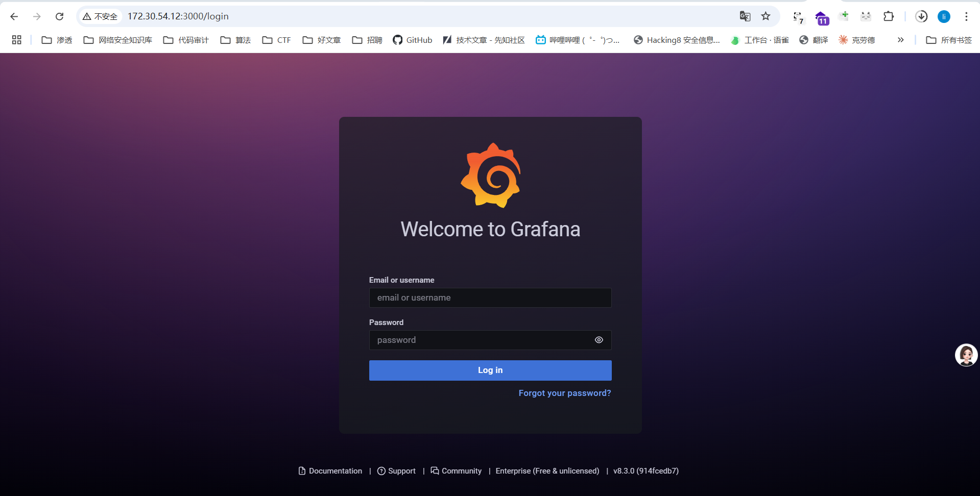
Task: Click the browser reload icon
Action: point(59,16)
